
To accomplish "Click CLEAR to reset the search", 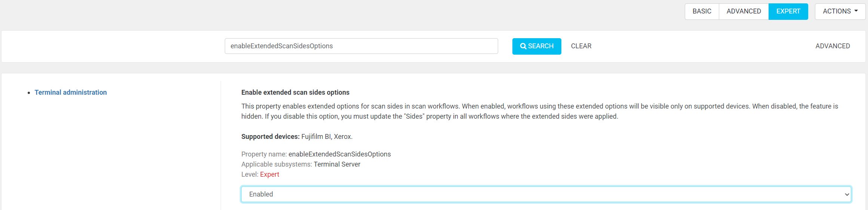I will (x=581, y=46).
